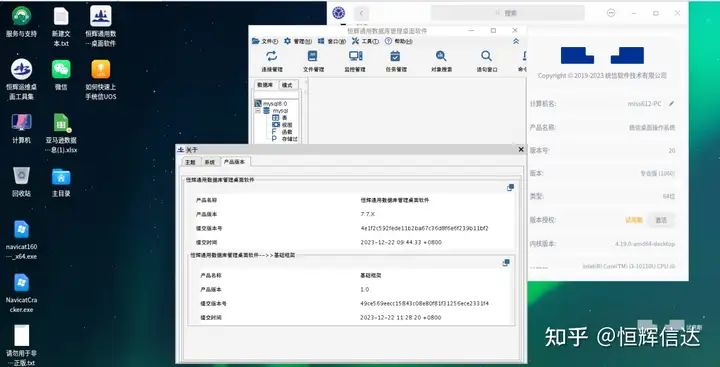The height and width of the screenshot is (367, 720).
Task: Go back in the settings window
Action: click(361, 13)
